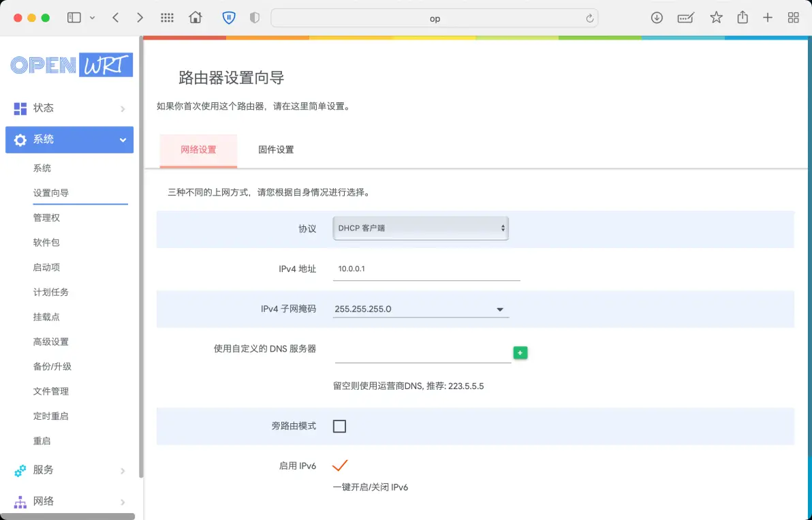This screenshot has height=520, width=812.
Task: Click the 网络 topology icon
Action: point(20,502)
